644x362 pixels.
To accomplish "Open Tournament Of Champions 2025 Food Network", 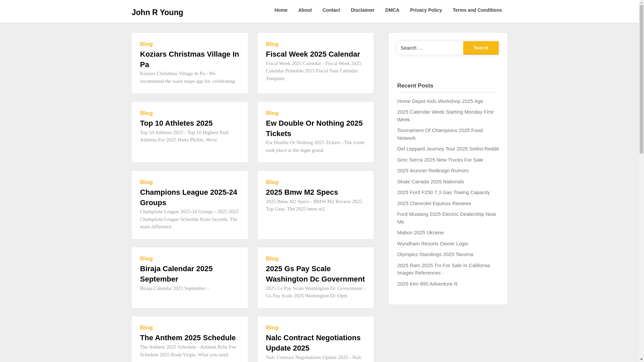I will (440, 134).
